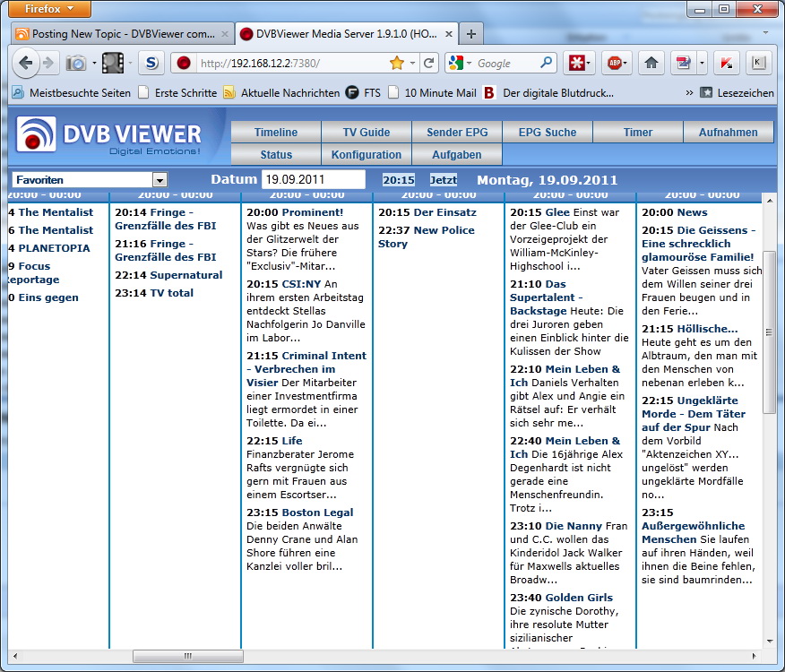Open Der digitale Blutdruck bookmark
785x672 pixels.
pyautogui.click(x=548, y=92)
